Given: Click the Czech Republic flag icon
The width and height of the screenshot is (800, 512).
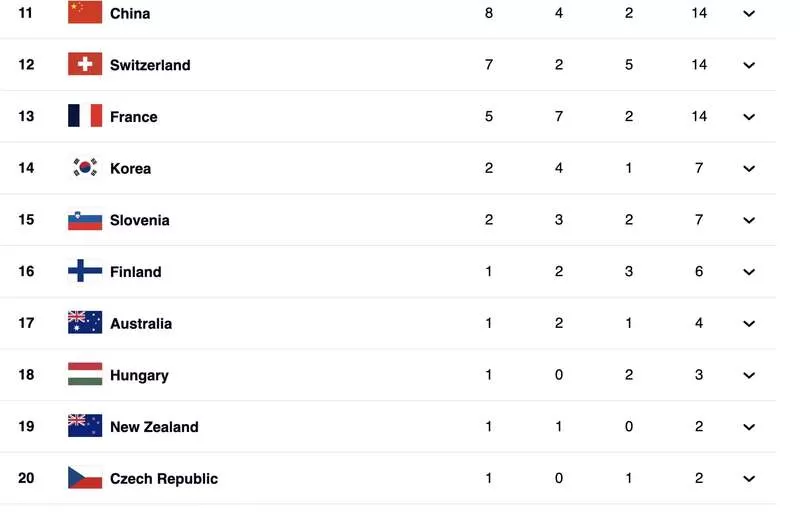Looking at the screenshot, I should point(85,478).
